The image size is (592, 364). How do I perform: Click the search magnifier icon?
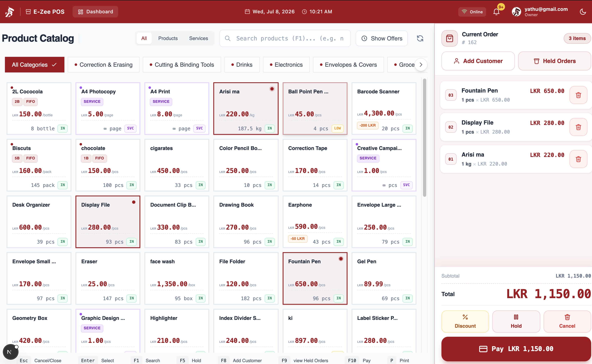pos(227,38)
